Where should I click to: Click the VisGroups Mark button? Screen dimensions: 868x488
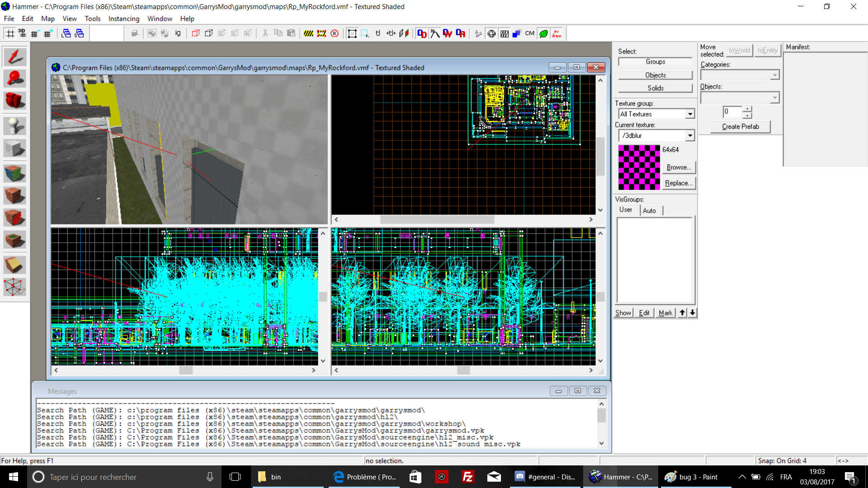click(665, 313)
